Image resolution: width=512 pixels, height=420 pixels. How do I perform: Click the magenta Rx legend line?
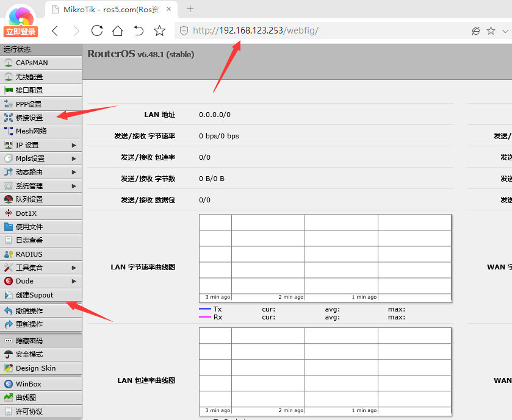pos(205,317)
